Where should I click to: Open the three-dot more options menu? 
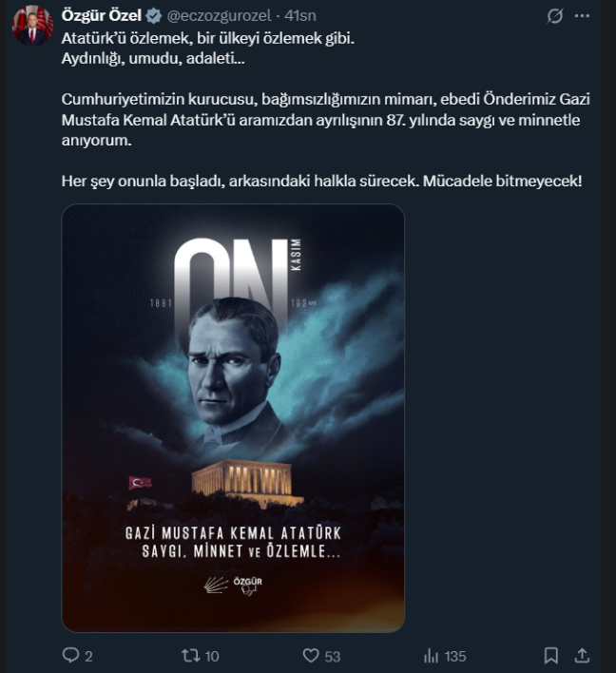[582, 16]
